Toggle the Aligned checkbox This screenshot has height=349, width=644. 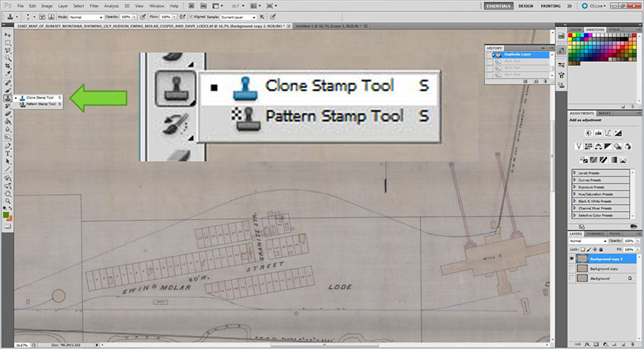(192, 16)
